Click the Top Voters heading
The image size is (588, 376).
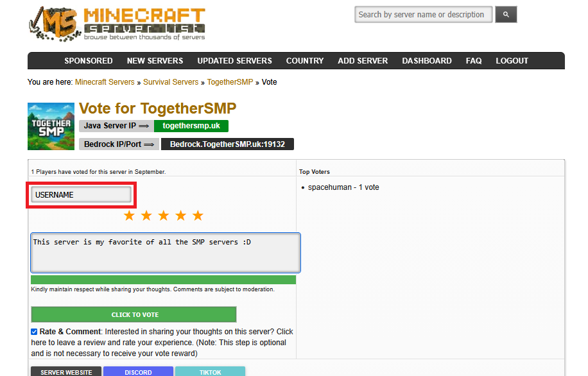[315, 172]
